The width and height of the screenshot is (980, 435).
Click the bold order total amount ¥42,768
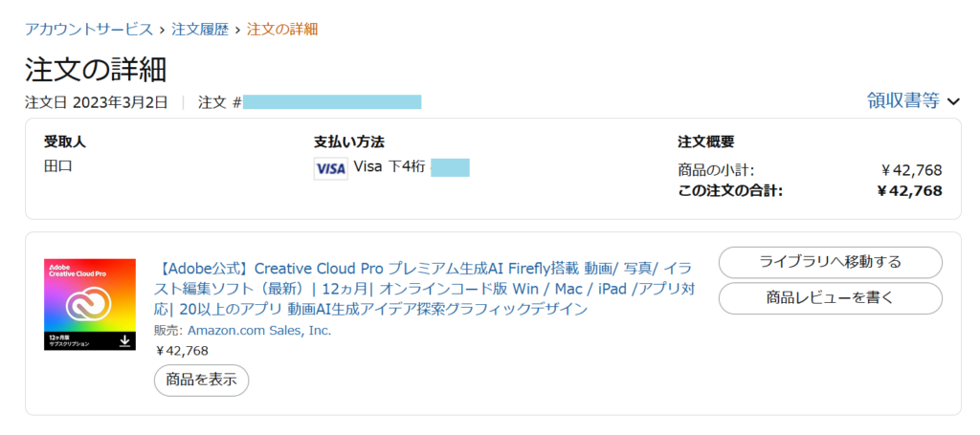(909, 190)
